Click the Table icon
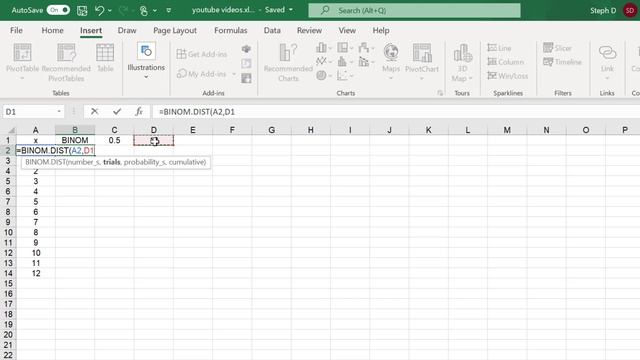This screenshot has width=640, height=360. coord(105,53)
